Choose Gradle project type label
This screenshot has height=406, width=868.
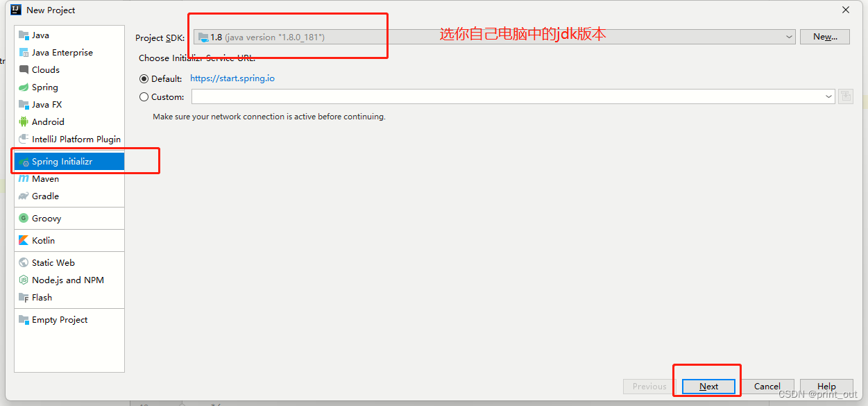coord(46,196)
